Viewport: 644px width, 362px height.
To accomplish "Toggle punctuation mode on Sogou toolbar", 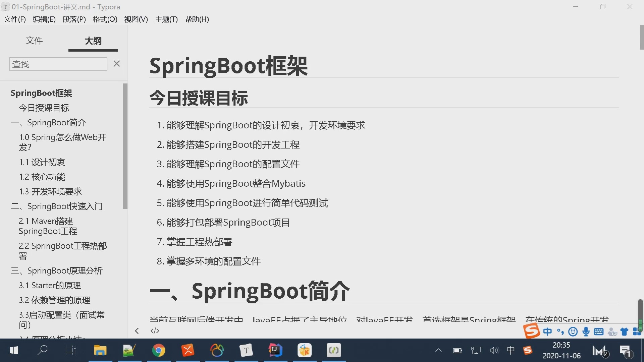I will (560, 332).
